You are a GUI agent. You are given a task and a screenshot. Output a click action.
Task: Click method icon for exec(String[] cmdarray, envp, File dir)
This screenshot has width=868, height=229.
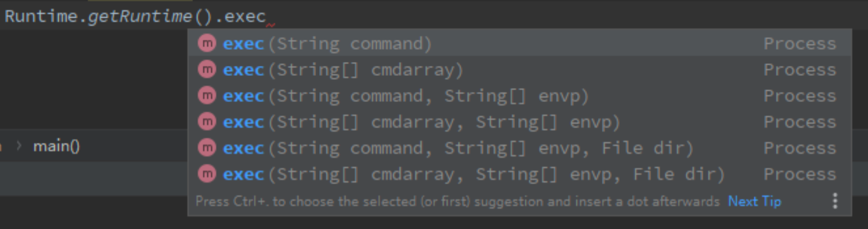[207, 174]
